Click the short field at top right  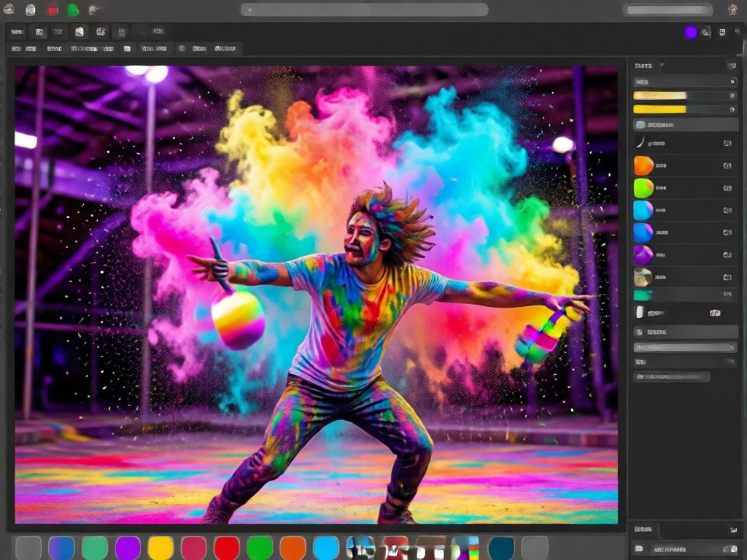pyautogui.click(x=667, y=9)
